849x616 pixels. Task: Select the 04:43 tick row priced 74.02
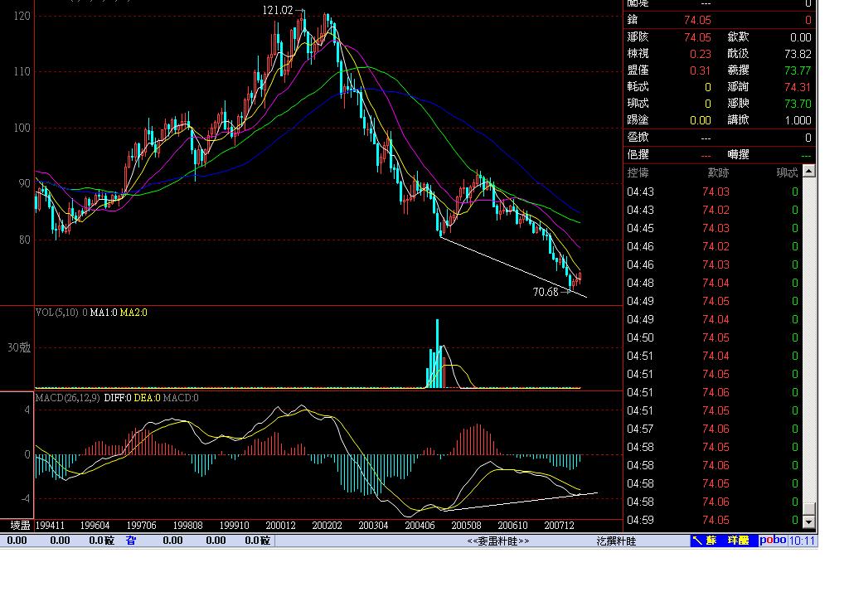pyautogui.click(x=712, y=210)
